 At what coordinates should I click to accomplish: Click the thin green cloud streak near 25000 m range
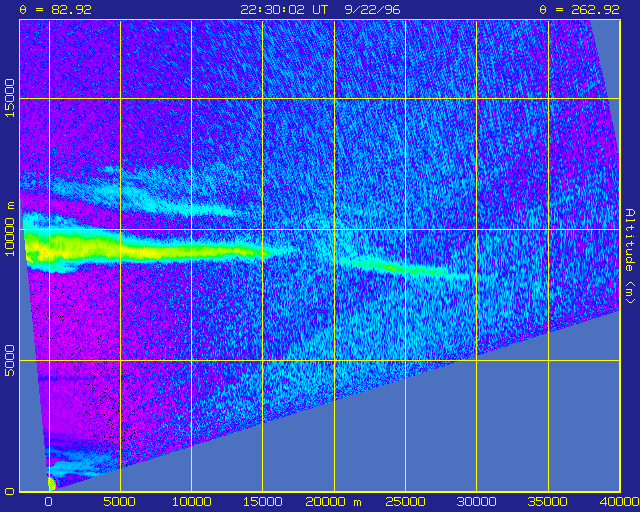tap(404, 268)
